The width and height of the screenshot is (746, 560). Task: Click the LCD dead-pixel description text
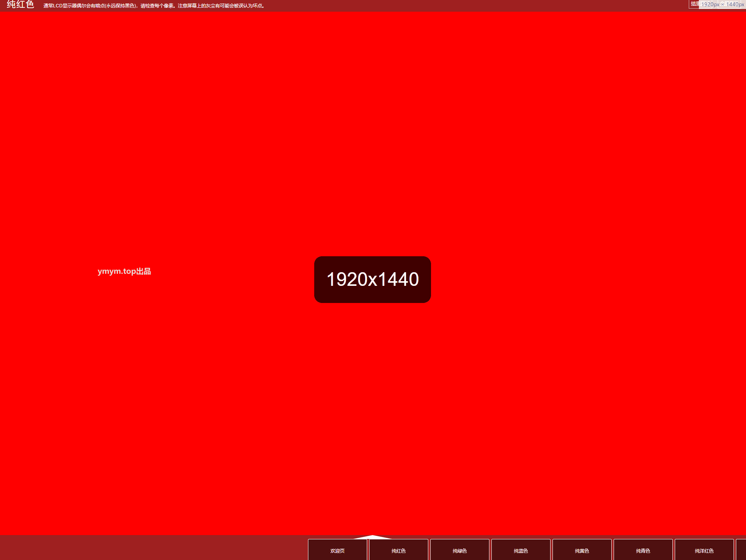154,6
